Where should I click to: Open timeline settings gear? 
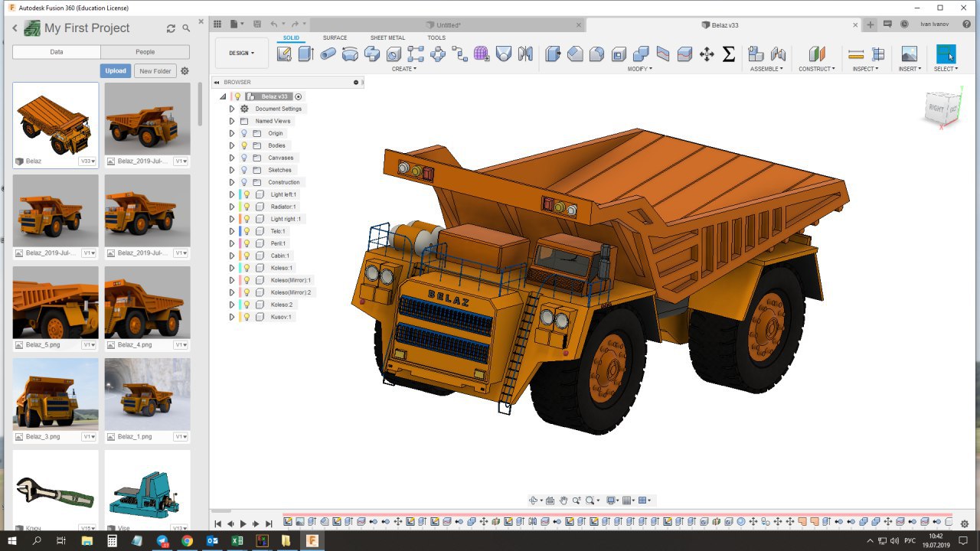tap(965, 523)
